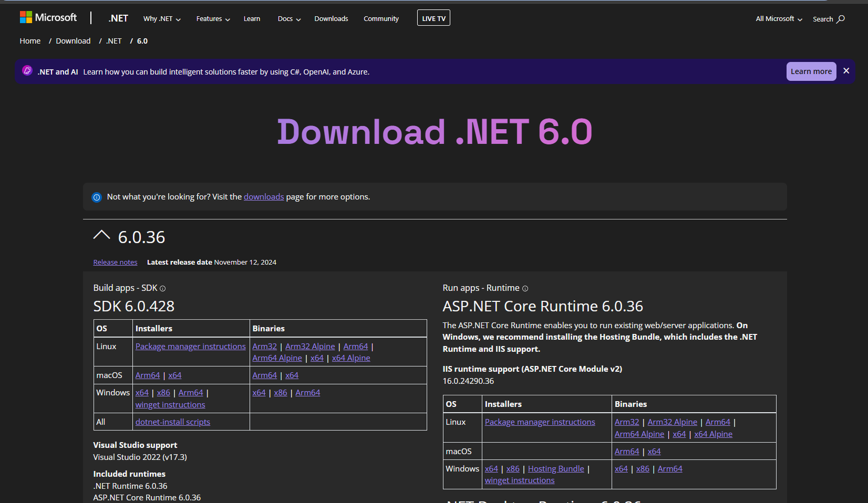This screenshot has height=503, width=868.
Task: Download Runtime macOS Arm64 binary
Action: (x=627, y=452)
